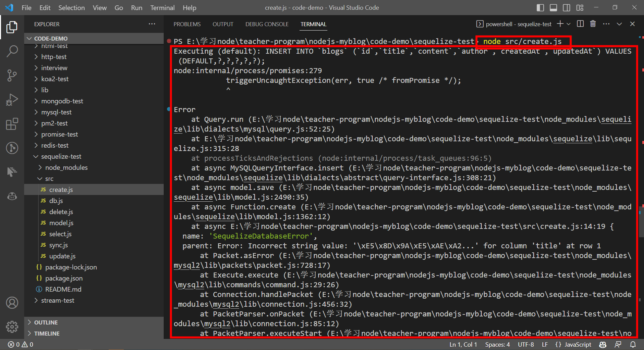The width and height of the screenshot is (644, 350).
Task: Open the Edit menu
Action: tap(45, 8)
